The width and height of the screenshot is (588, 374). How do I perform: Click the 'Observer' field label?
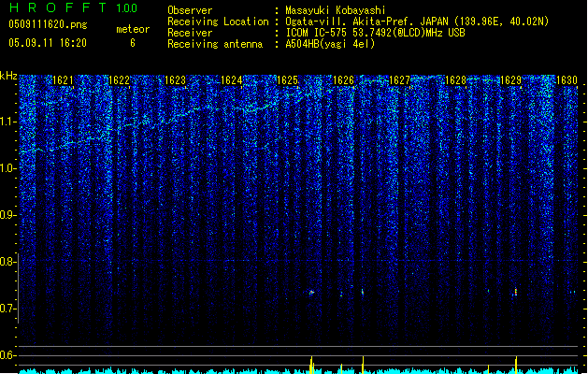point(190,10)
